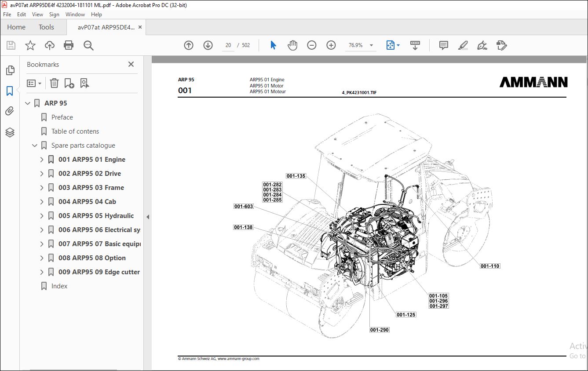Viewport: 588px width, 371px height.
Task: Go to the next page arrow
Action: (x=208, y=45)
